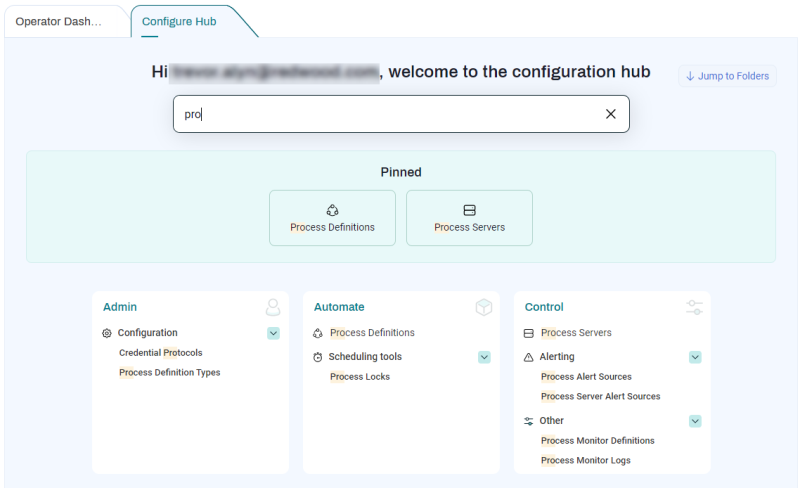
Task: Collapse the Alerting section chevron
Action: [x=695, y=357]
